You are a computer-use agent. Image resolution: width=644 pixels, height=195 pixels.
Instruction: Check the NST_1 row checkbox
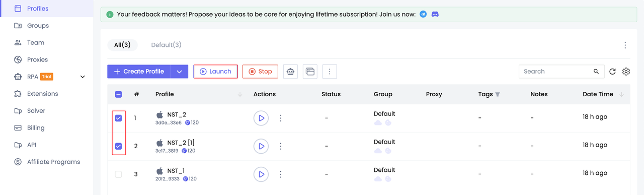[118, 174]
